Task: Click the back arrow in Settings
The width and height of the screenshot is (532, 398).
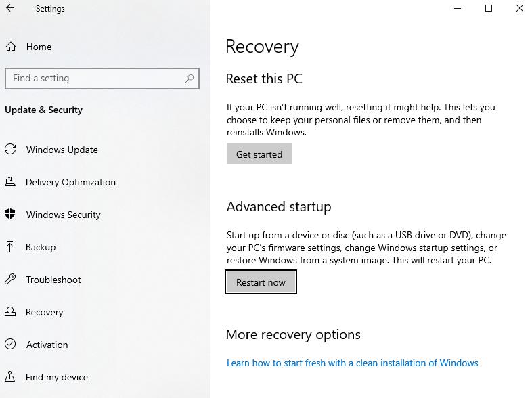Action: coord(10,8)
